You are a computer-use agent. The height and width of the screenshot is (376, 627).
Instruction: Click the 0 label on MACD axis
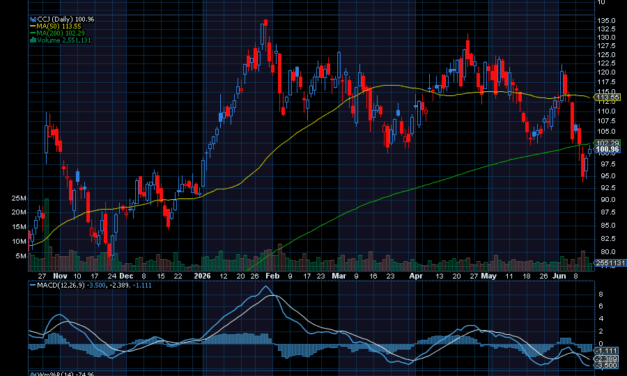[600, 344]
